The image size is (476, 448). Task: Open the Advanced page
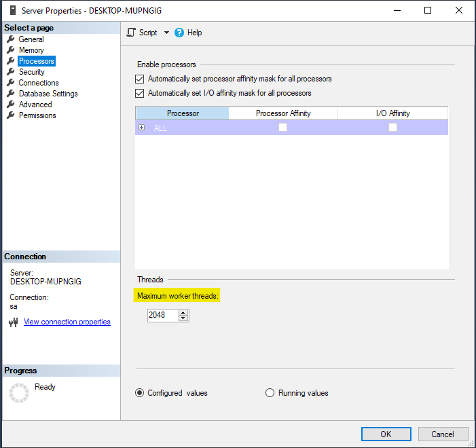tap(35, 105)
